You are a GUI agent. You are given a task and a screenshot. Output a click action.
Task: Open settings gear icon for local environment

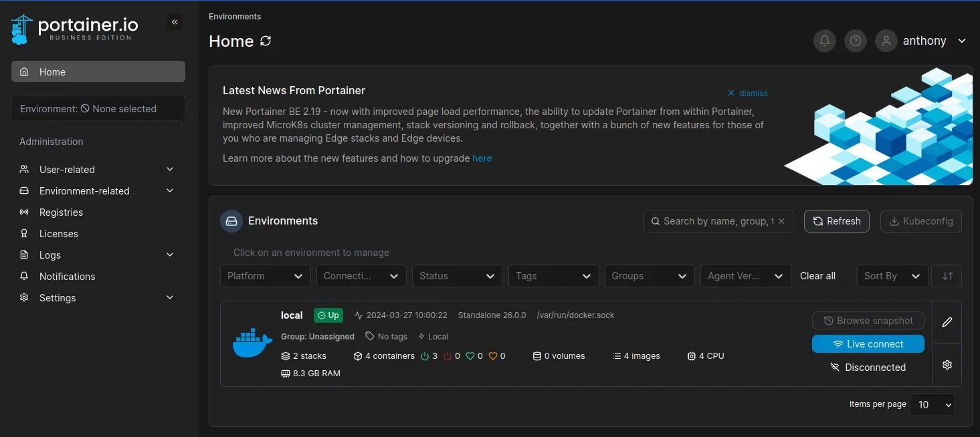[x=947, y=365]
